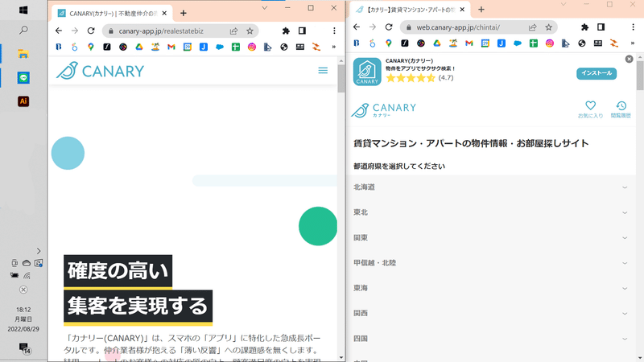This screenshot has width=644, height=362.
Task: Expand the 甲信越・北陸 region row
Action: 491,263
